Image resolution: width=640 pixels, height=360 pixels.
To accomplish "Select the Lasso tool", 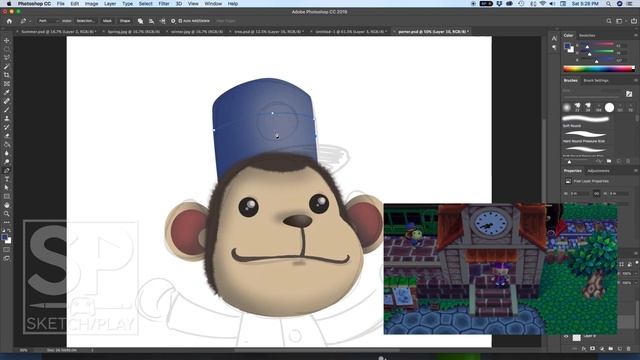I will point(7,58).
